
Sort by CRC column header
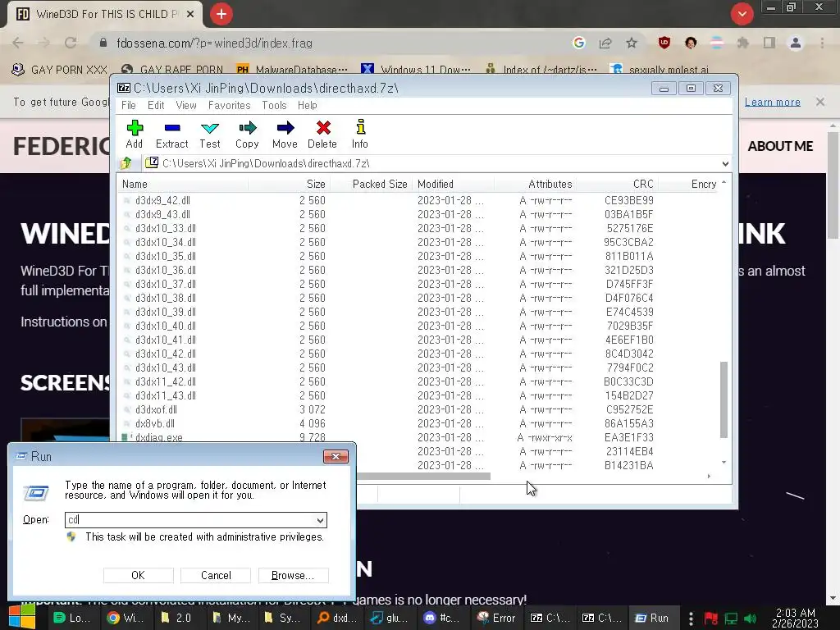pos(618,185)
